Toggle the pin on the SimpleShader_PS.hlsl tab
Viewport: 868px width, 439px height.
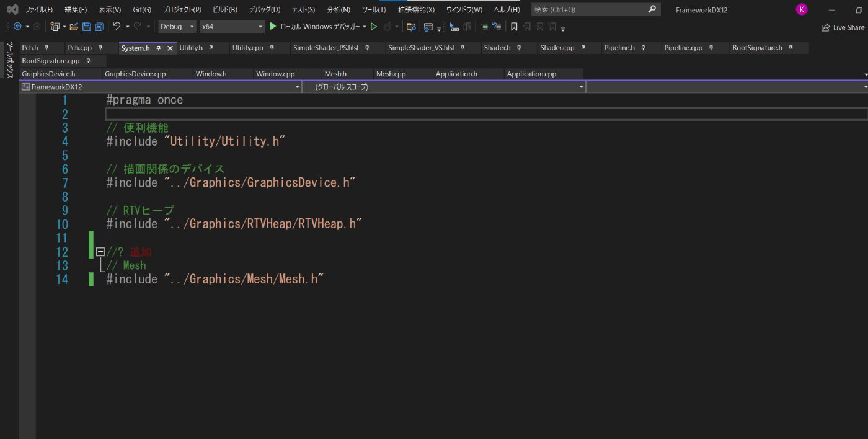(x=367, y=48)
